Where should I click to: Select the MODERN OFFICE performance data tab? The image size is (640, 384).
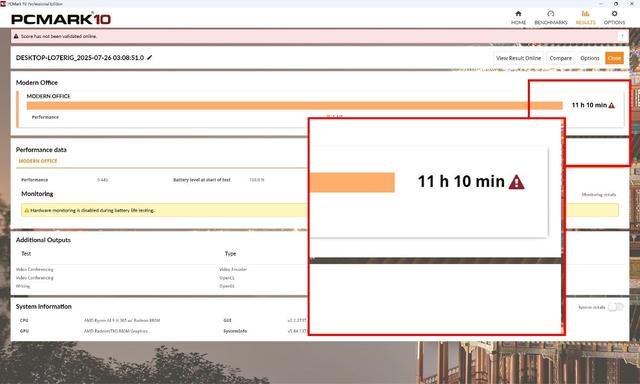[38, 161]
